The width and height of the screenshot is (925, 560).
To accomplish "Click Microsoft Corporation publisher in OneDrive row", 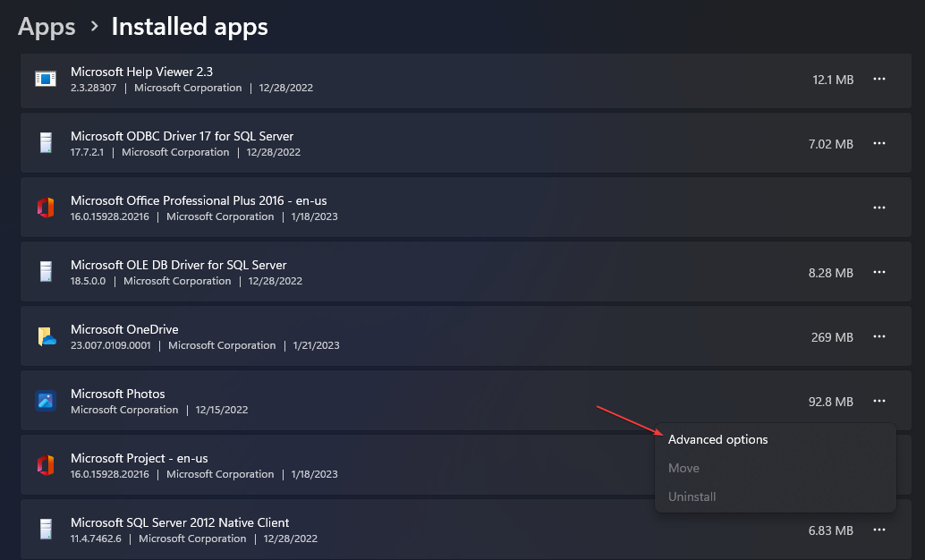I will [222, 345].
